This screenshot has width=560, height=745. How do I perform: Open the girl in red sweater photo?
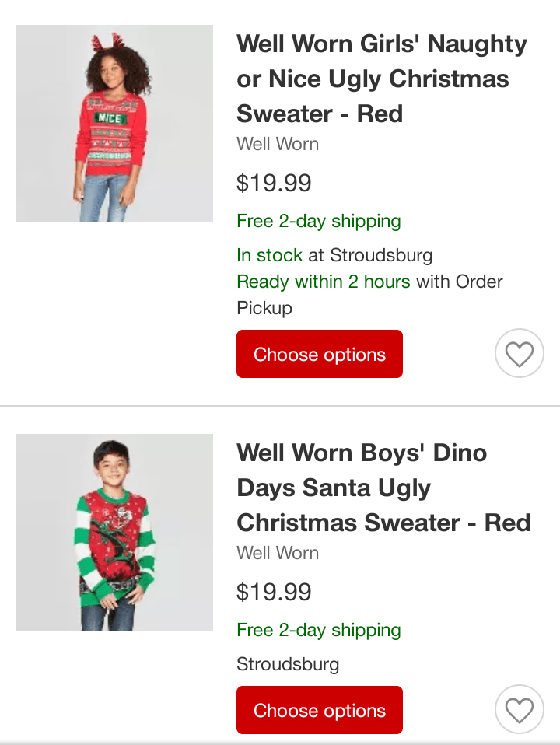pyautogui.click(x=114, y=124)
